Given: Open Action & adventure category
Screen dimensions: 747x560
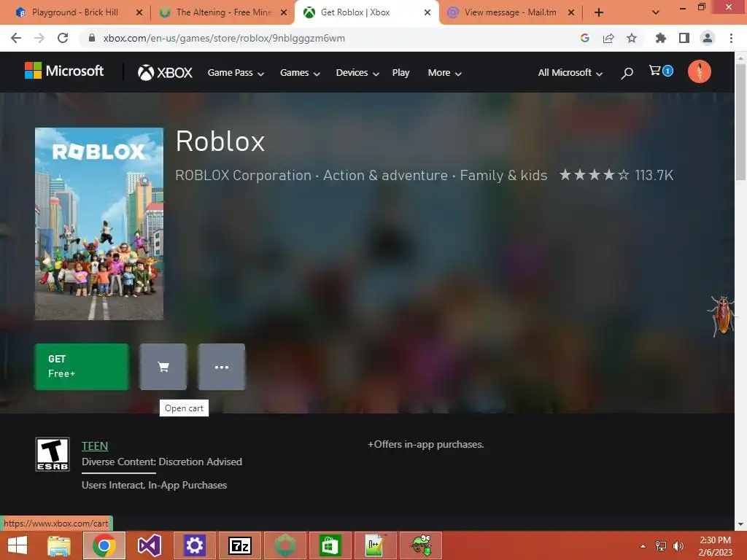Looking at the screenshot, I should coord(385,175).
